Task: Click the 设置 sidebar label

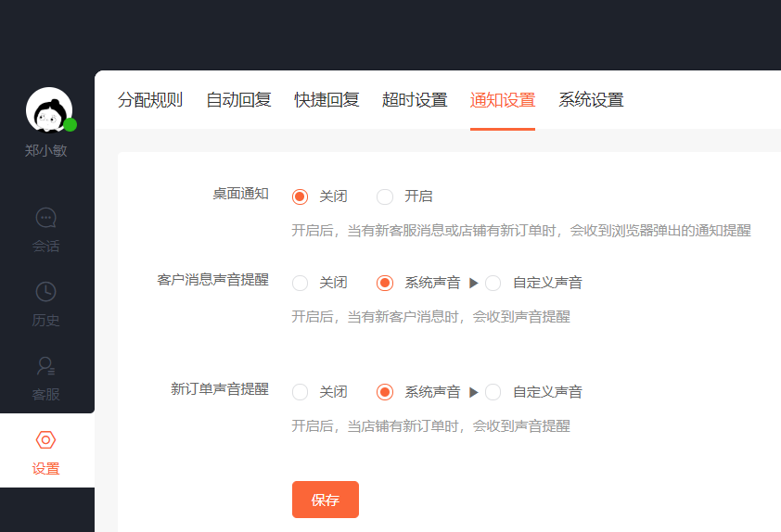Action: [45, 468]
